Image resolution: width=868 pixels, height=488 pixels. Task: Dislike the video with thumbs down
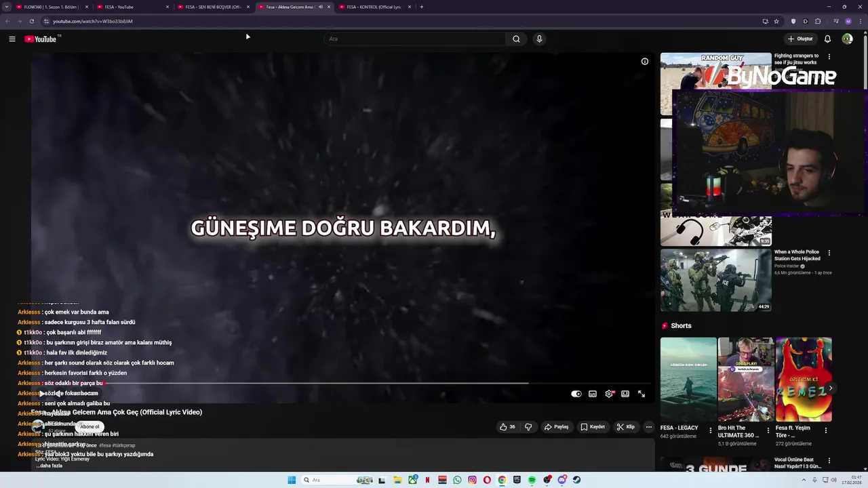(x=528, y=427)
